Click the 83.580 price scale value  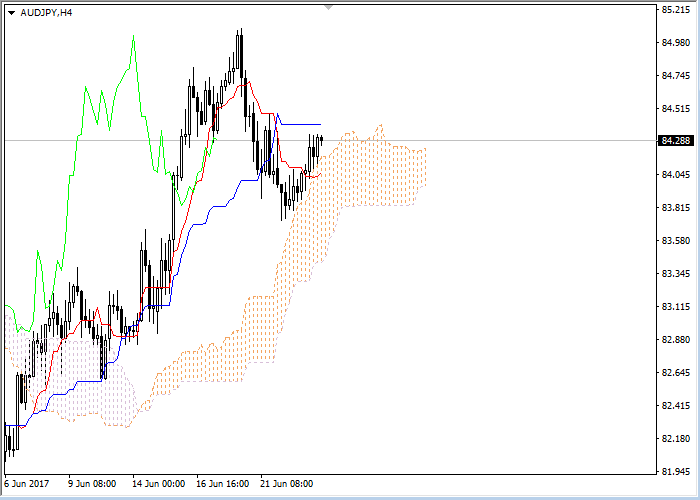(x=675, y=241)
